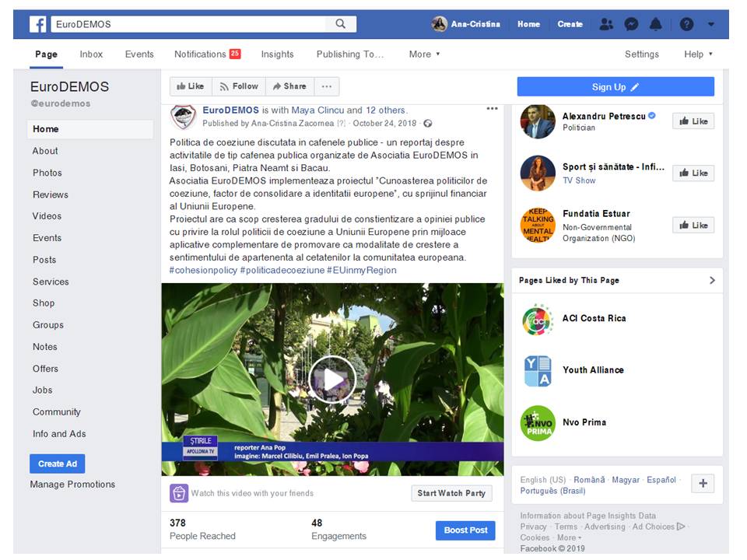Click the Watch Party icon

(179, 493)
